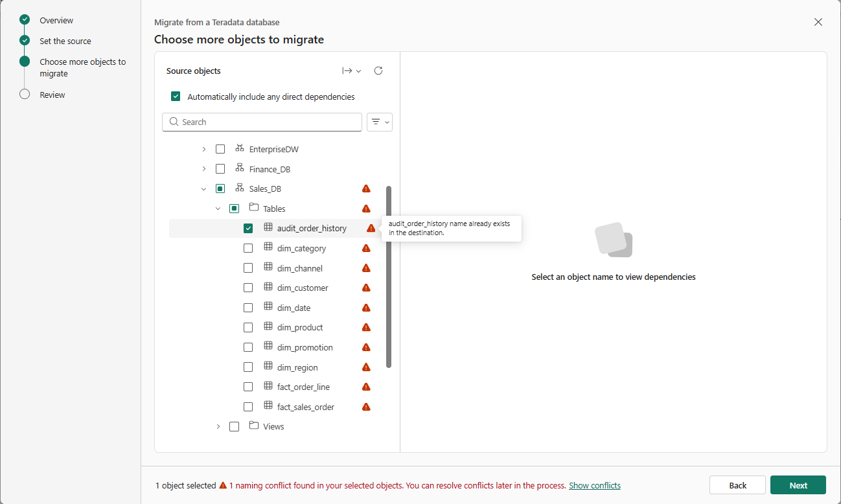Go to the Review step
This screenshot has height=504, width=841.
coord(52,95)
